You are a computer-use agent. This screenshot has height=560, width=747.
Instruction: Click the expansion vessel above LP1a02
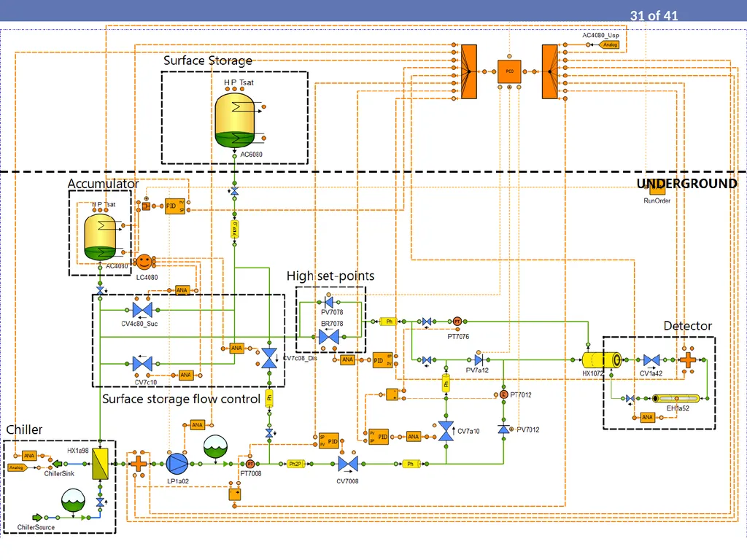click(215, 447)
